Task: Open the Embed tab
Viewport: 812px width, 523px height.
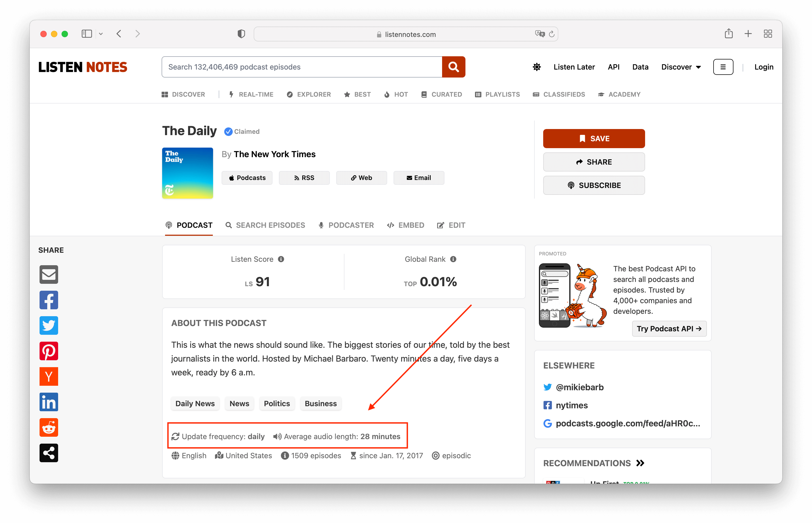Action: (405, 225)
